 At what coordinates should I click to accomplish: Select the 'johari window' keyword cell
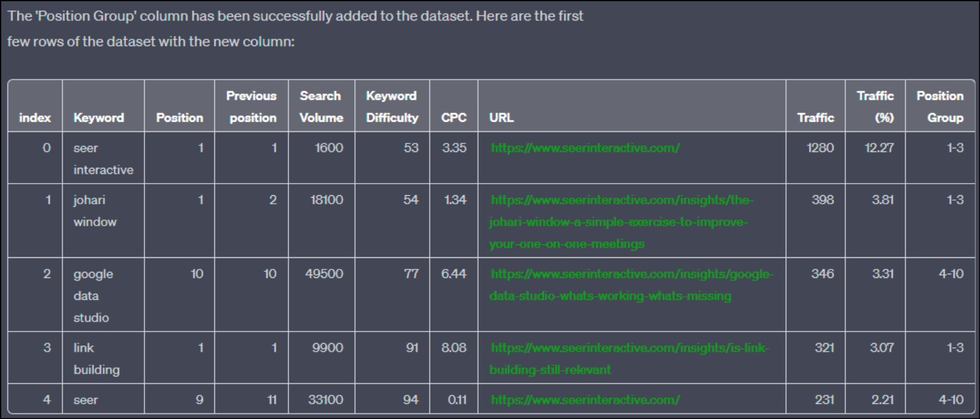pos(95,210)
